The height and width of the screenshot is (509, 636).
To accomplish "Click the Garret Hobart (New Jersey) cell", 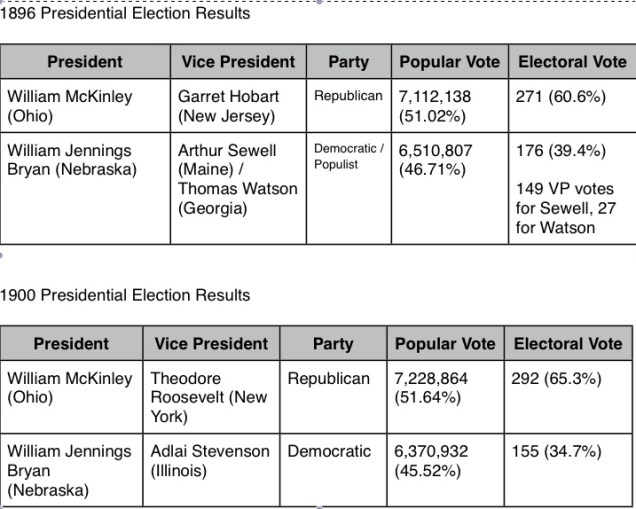I will [x=228, y=106].
